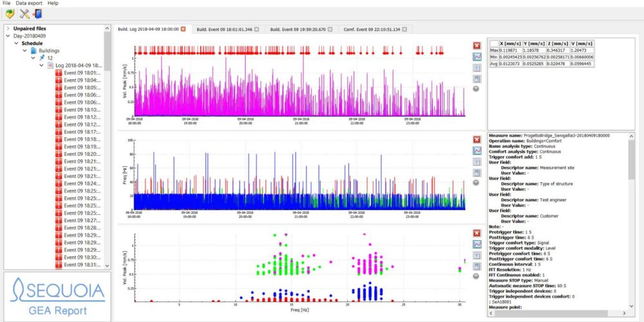644x322 pixels.
Task: Open the Data export menu
Action: click(x=29, y=3)
